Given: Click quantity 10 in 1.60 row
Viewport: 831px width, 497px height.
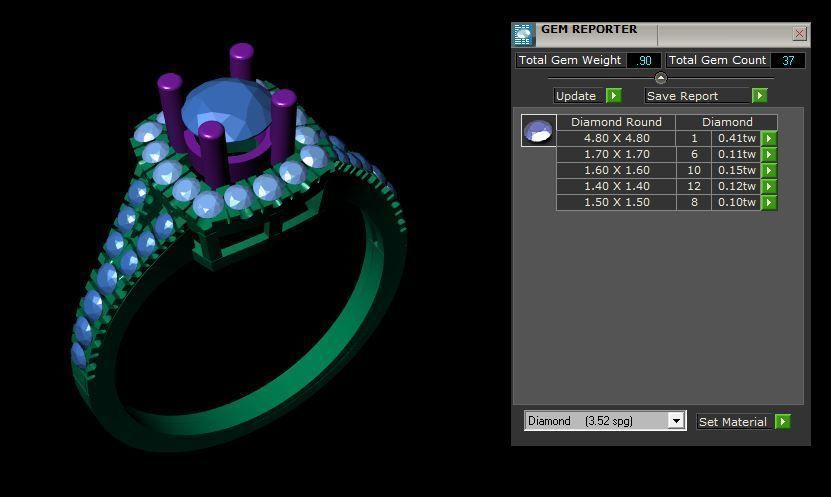Looking at the screenshot, I should tap(694, 170).
